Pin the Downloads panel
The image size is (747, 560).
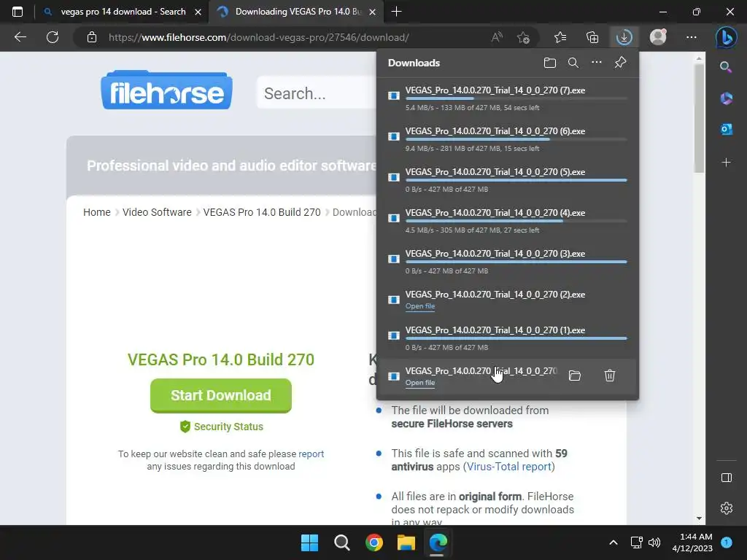point(620,63)
